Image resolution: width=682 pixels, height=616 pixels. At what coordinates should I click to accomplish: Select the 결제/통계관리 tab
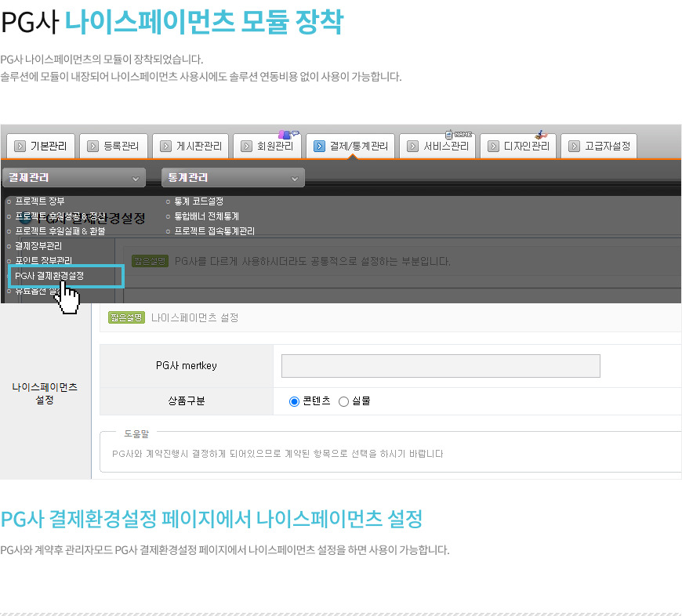(x=350, y=146)
